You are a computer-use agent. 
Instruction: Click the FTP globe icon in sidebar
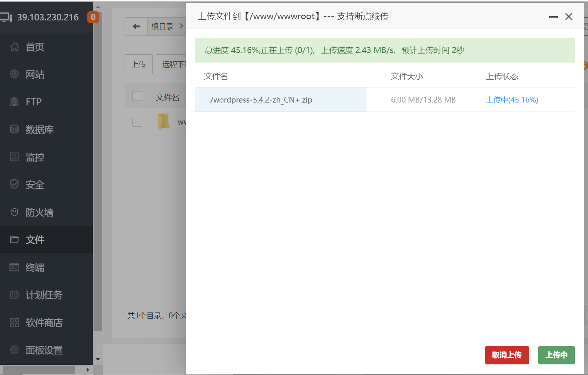click(x=14, y=102)
